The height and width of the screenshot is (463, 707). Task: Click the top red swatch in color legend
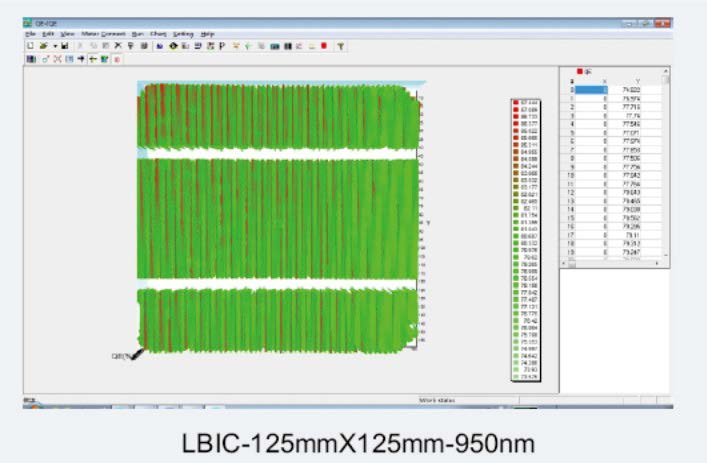pyautogui.click(x=514, y=102)
